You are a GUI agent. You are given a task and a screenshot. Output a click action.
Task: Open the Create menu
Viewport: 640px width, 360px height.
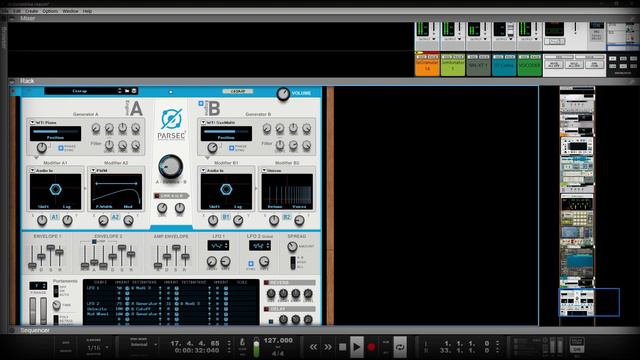(31, 11)
